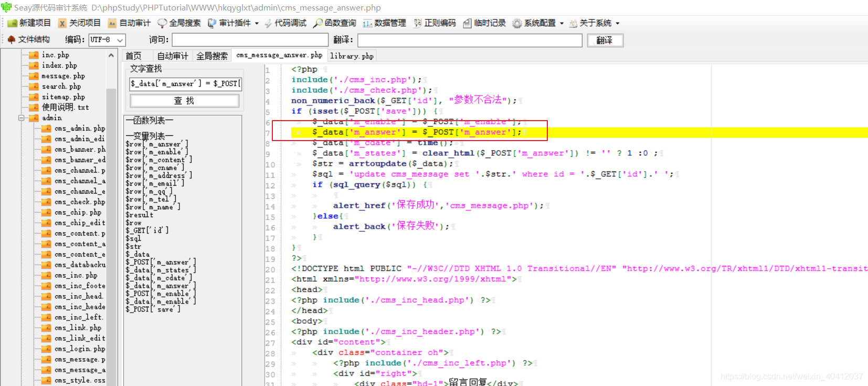The width and height of the screenshot is (868, 386).
Task: Click the 词句 input field
Action: [250, 40]
